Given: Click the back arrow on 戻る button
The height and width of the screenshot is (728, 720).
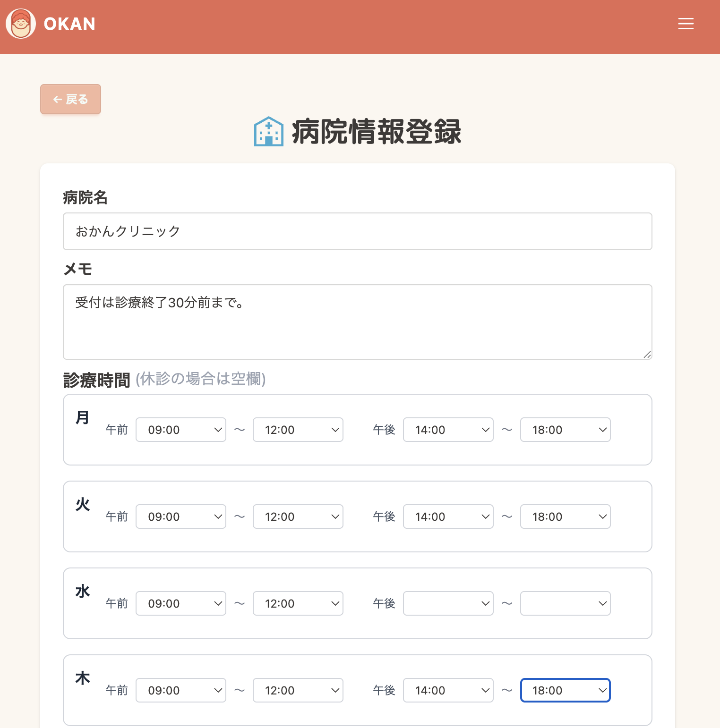Looking at the screenshot, I should click(x=57, y=99).
